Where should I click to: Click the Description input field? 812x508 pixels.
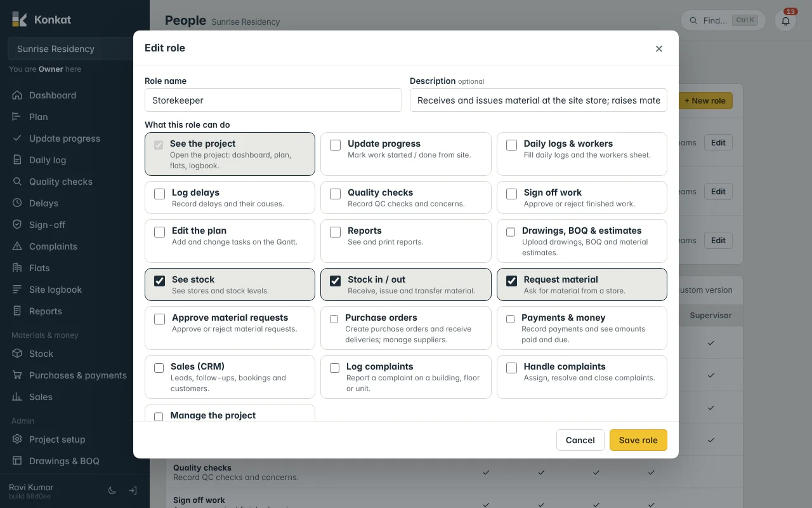click(539, 100)
